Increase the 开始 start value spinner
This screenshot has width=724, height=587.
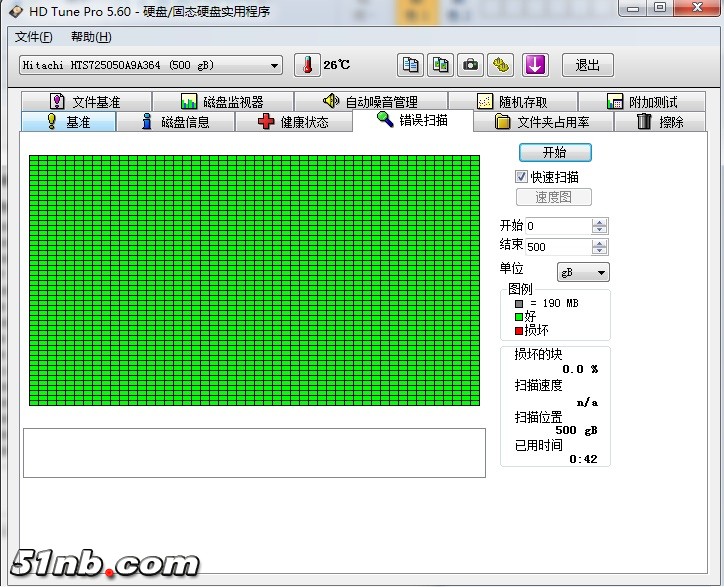pos(599,222)
